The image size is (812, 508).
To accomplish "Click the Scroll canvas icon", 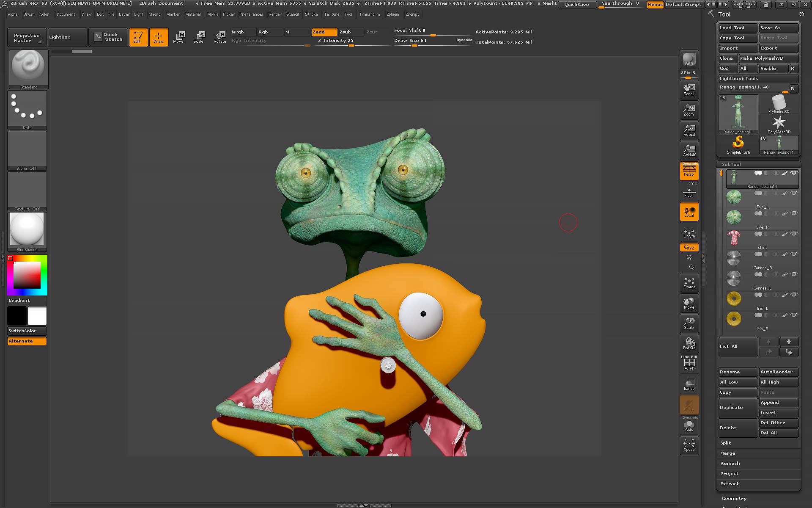I will point(689,90).
